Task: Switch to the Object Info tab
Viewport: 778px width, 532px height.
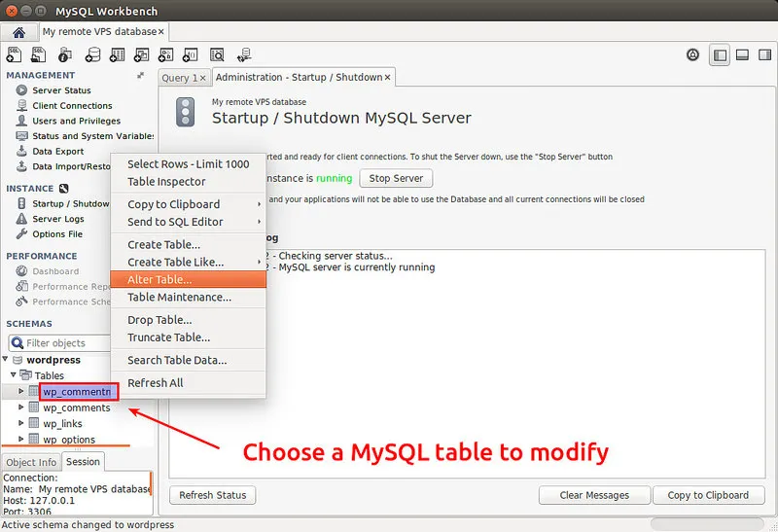Action: (31, 462)
